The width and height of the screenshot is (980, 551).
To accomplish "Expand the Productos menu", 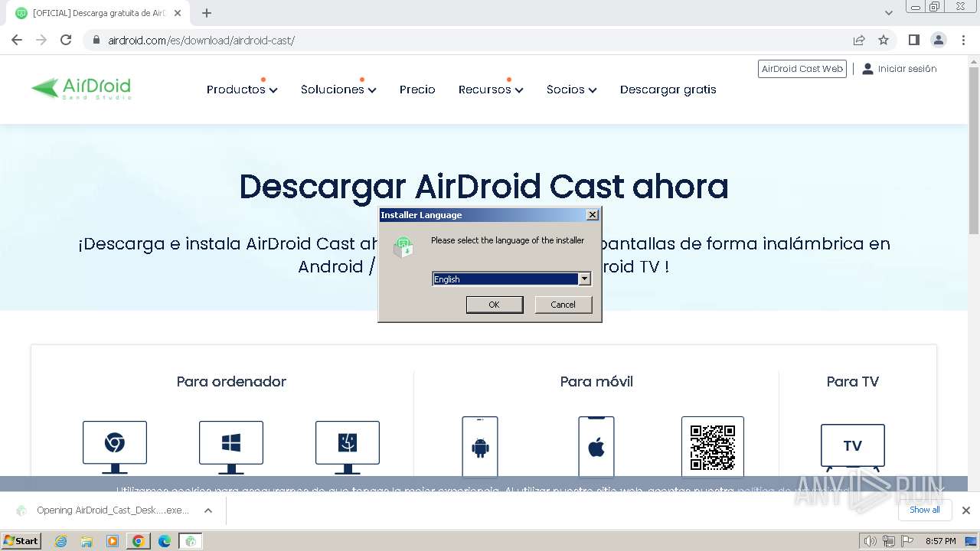I will 242,90.
